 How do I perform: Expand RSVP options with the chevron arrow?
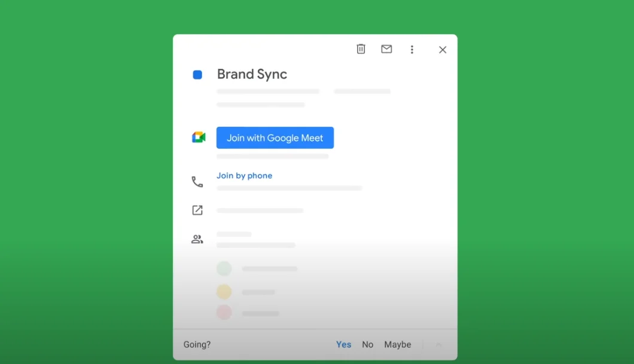click(x=438, y=344)
